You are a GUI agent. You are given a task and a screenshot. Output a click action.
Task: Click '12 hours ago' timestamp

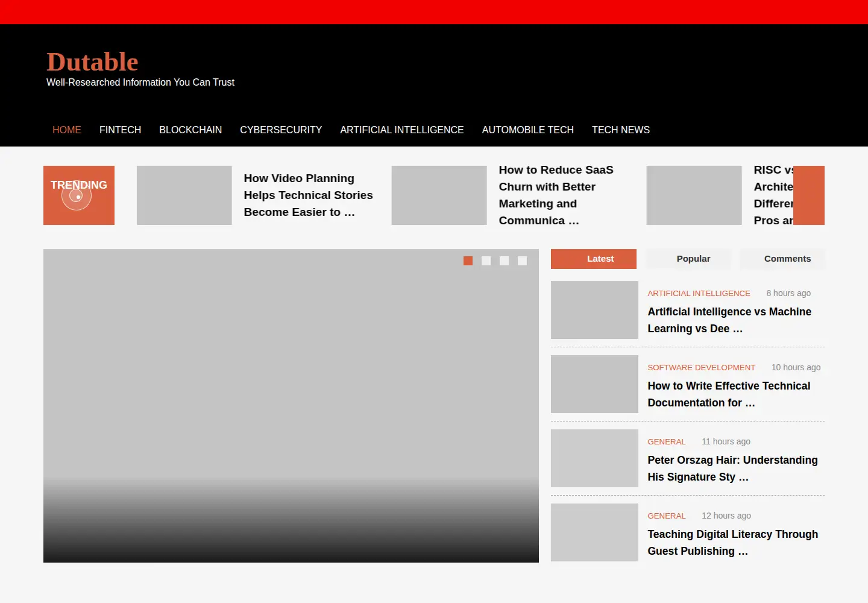point(726,516)
